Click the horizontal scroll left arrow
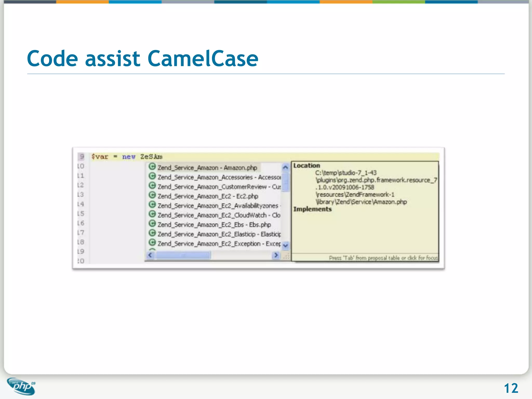Image resolution: width=532 pixels, height=399 pixels. (150, 255)
